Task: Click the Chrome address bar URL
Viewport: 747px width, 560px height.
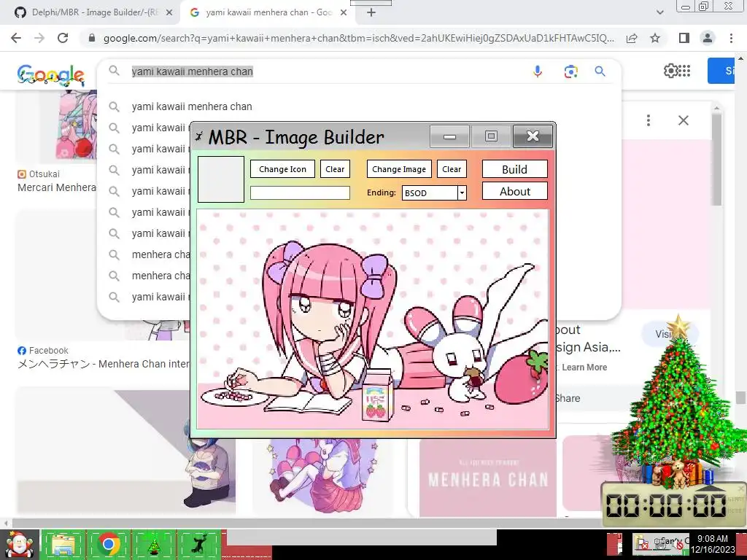Action: click(358, 38)
